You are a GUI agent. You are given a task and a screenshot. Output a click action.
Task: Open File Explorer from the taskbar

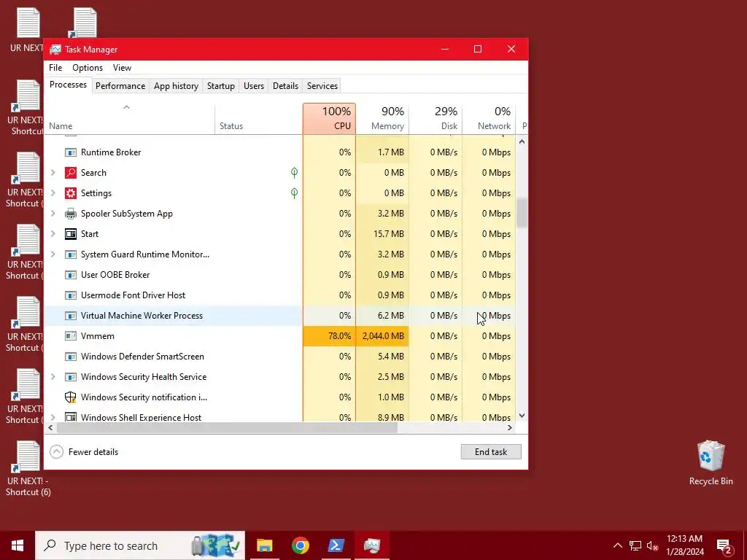(x=264, y=545)
